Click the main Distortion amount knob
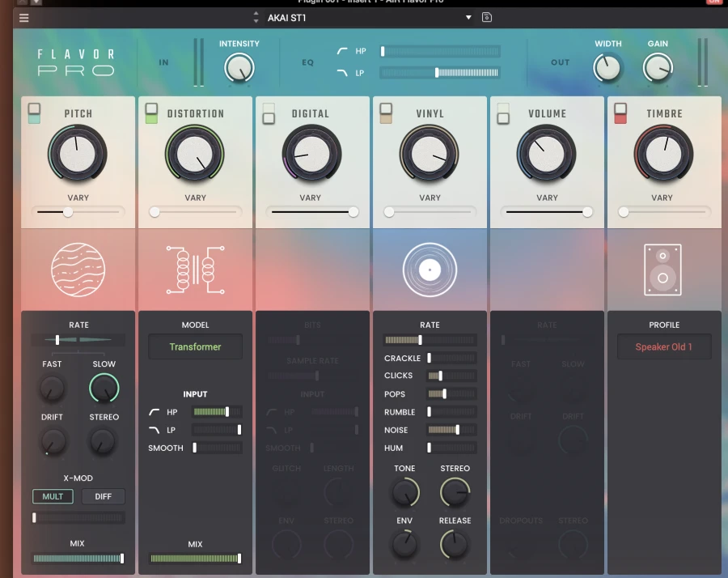 coord(194,154)
